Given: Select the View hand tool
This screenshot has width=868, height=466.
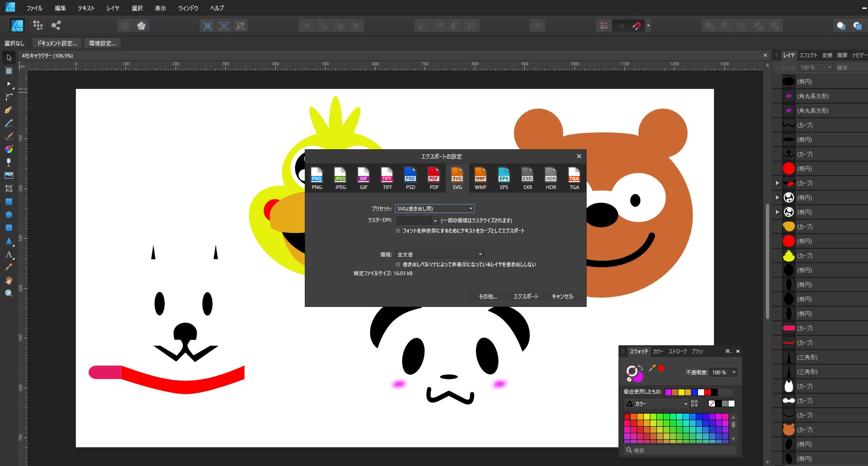Looking at the screenshot, I should [x=9, y=280].
